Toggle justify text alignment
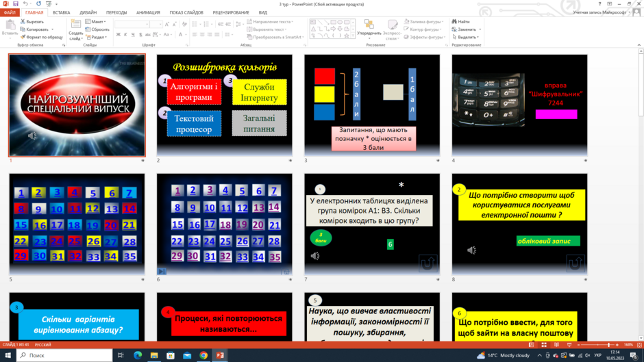Image resolution: width=644 pixels, height=362 pixels. (x=217, y=35)
